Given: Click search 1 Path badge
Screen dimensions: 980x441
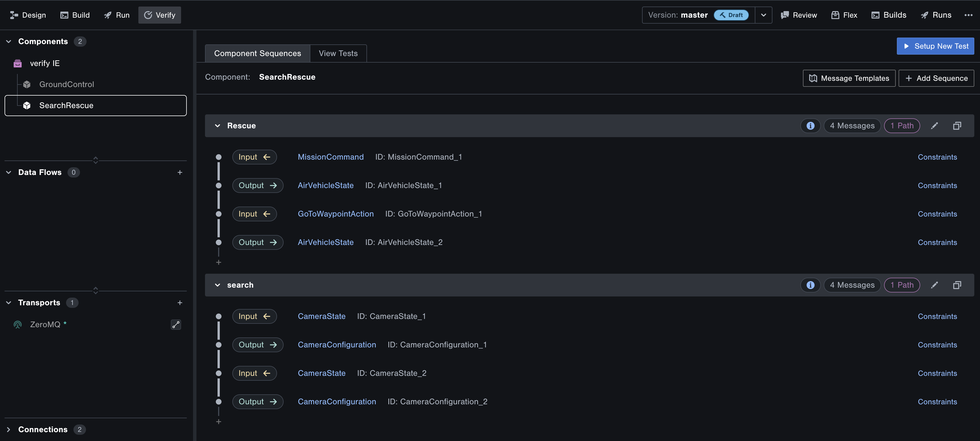Looking at the screenshot, I should 902,285.
